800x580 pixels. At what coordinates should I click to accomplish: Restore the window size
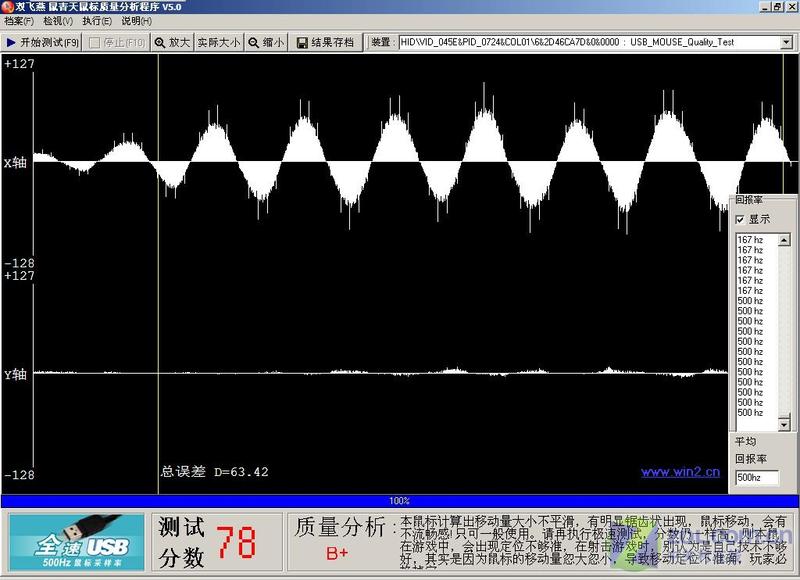pos(777,7)
